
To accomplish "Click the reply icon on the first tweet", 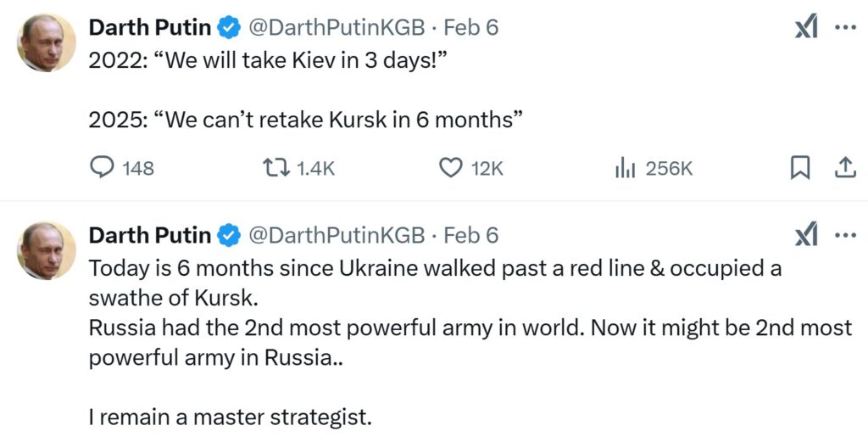I will coord(102,168).
